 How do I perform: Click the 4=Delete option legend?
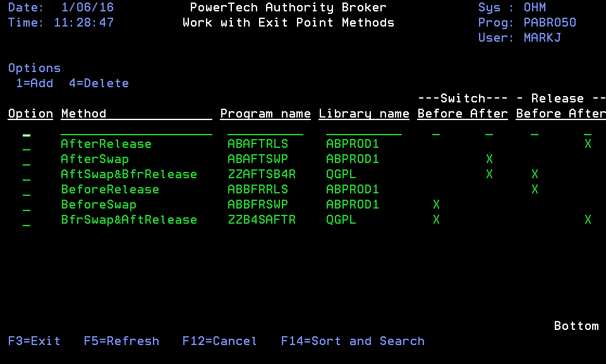(99, 83)
